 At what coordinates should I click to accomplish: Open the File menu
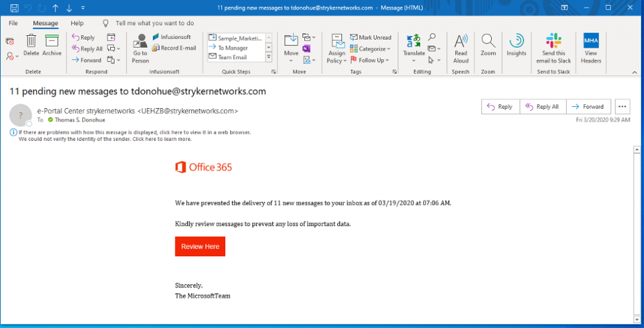(x=13, y=23)
